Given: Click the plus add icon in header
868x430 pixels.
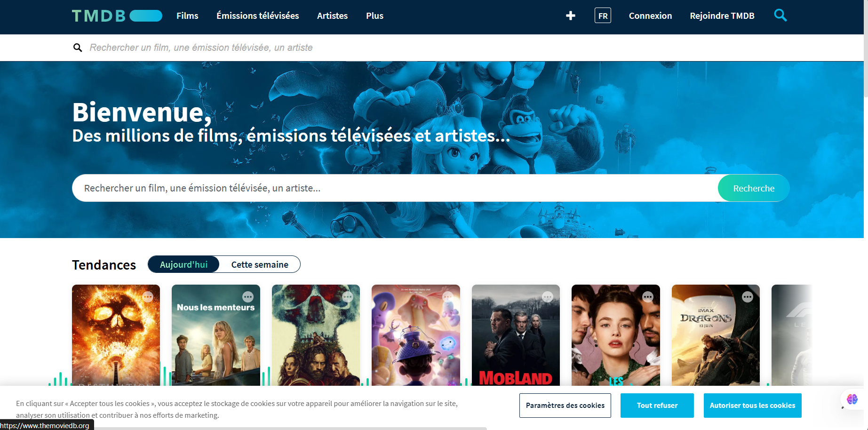Looking at the screenshot, I should 571,16.
